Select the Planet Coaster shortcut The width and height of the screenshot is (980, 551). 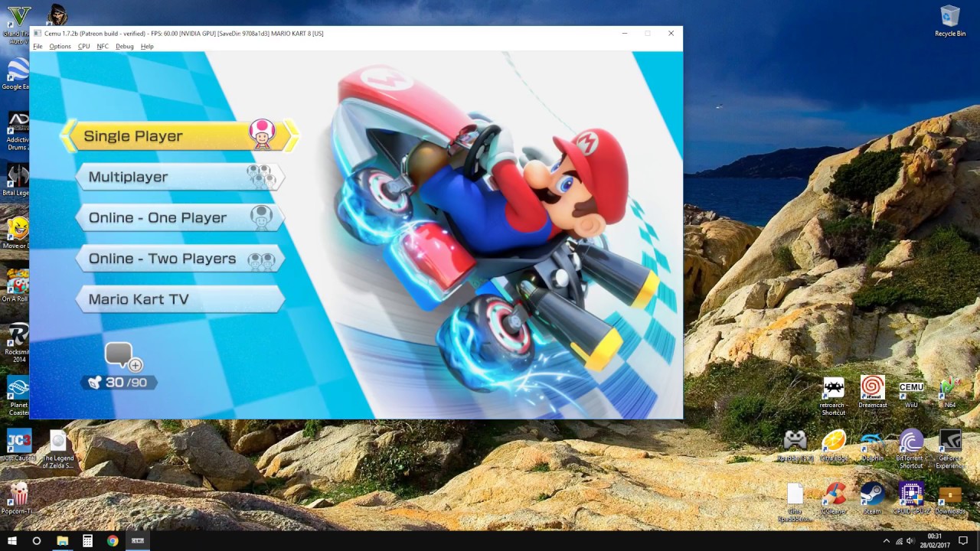17,396
